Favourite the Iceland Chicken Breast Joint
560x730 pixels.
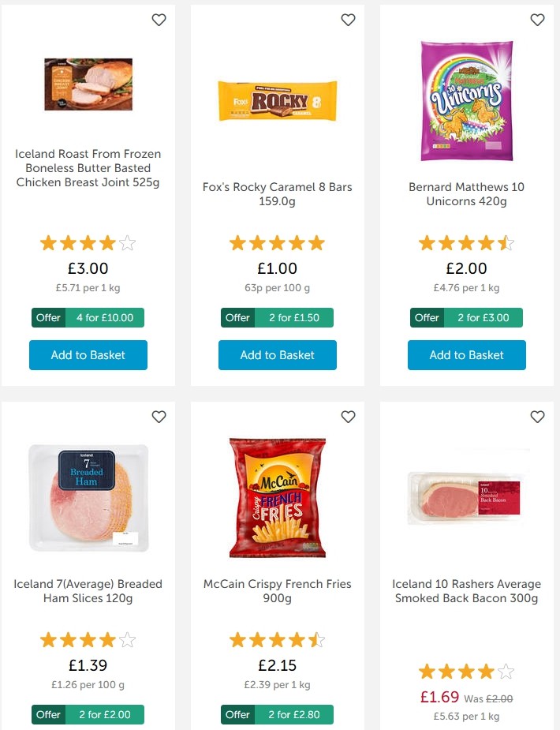tap(159, 20)
